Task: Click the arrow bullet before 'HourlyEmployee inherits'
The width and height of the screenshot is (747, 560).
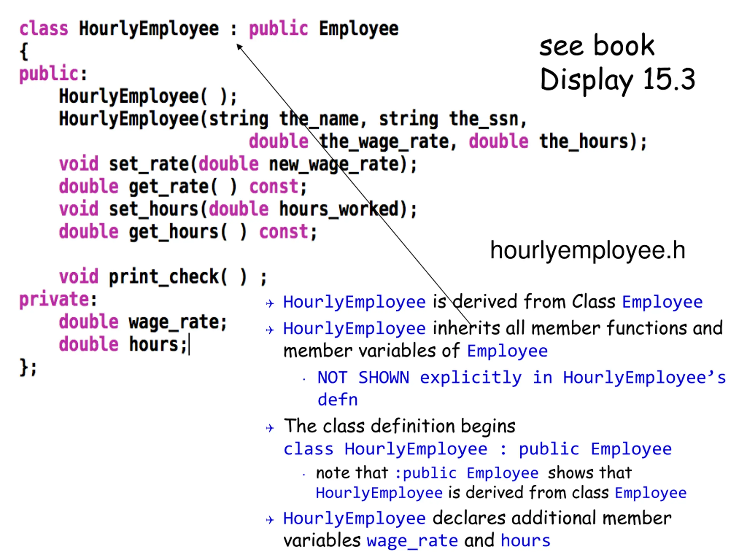Action: 270,330
